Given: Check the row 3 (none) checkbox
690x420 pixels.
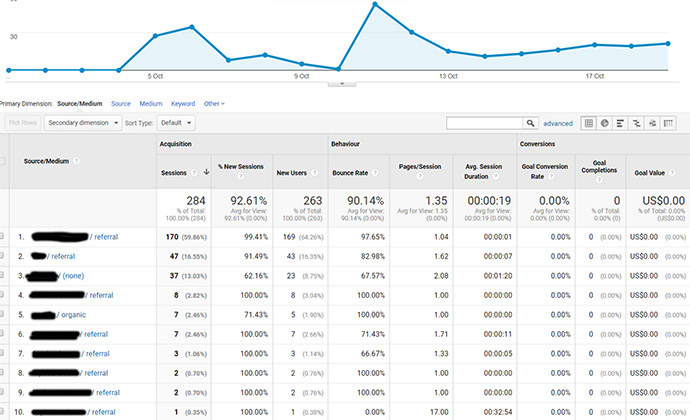Looking at the screenshot, I should tap(3, 276).
